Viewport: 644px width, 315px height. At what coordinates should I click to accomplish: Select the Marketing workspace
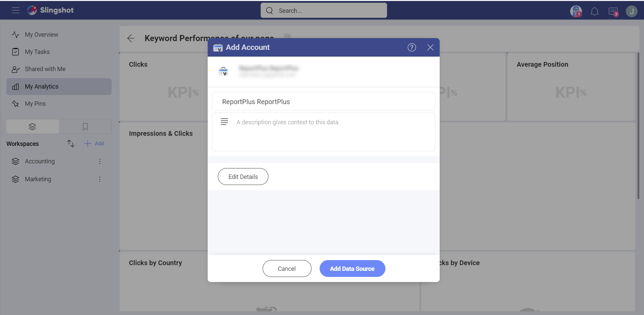[x=38, y=179]
